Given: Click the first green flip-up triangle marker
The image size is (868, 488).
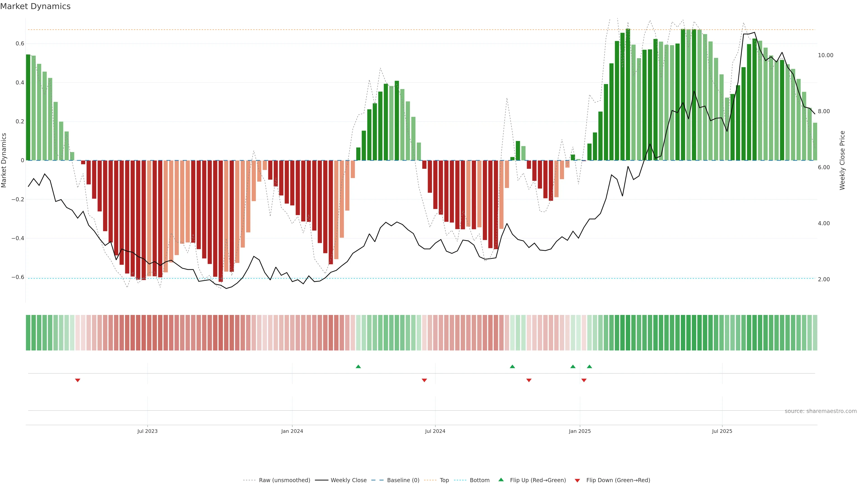Looking at the screenshot, I should pos(358,366).
